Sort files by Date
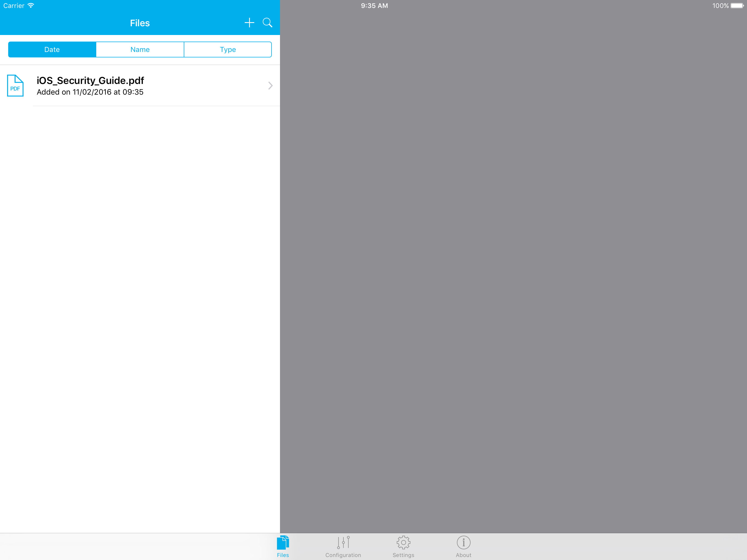 (x=52, y=49)
